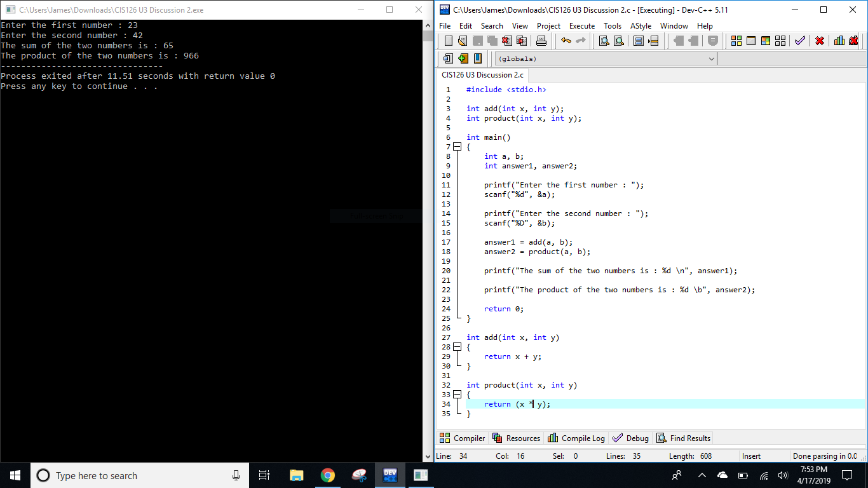Open the File menu
Viewport: 868px width, 488px height.
pyautogui.click(x=445, y=26)
